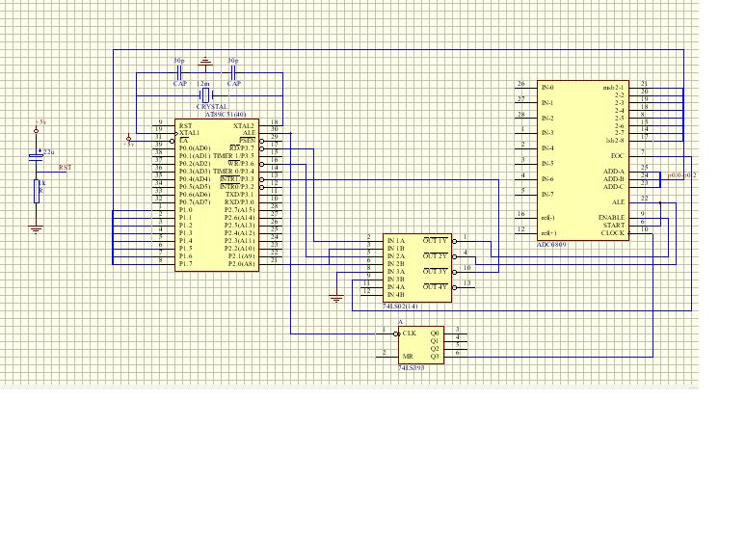Click the ADD-A pin name
This screenshot has height=560, width=746.
point(614,172)
